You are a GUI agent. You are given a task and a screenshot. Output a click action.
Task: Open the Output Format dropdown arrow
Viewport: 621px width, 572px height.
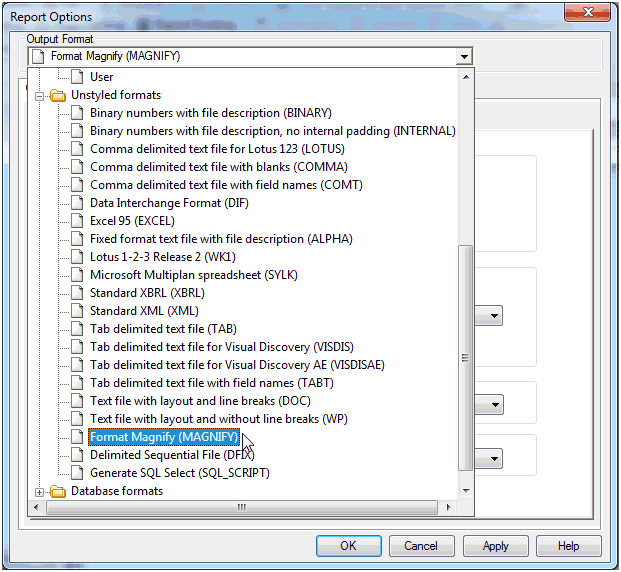point(464,57)
